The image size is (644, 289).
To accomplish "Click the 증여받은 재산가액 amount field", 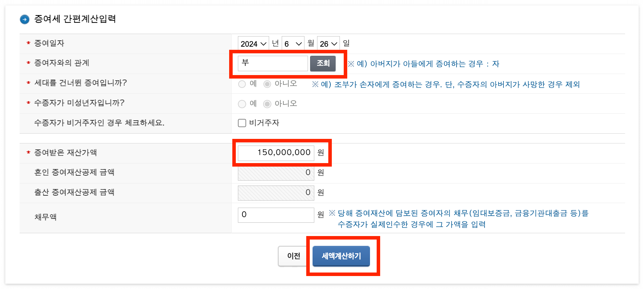I will [x=276, y=153].
